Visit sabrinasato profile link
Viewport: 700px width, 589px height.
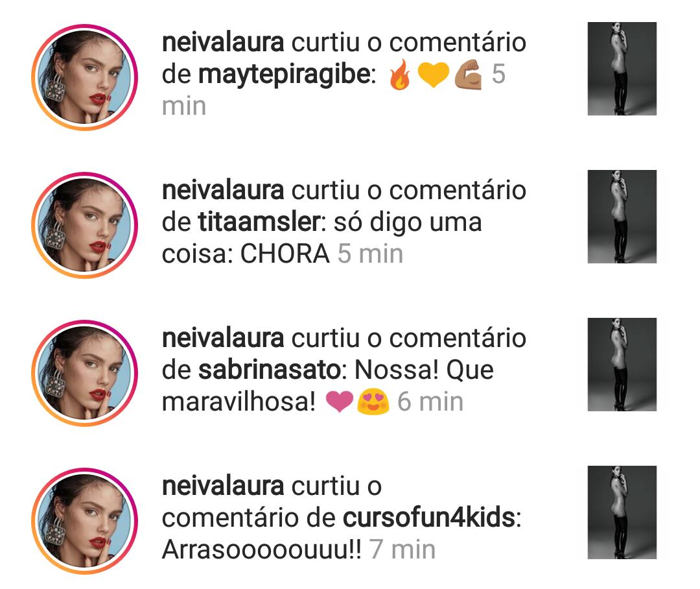pyautogui.click(x=269, y=370)
